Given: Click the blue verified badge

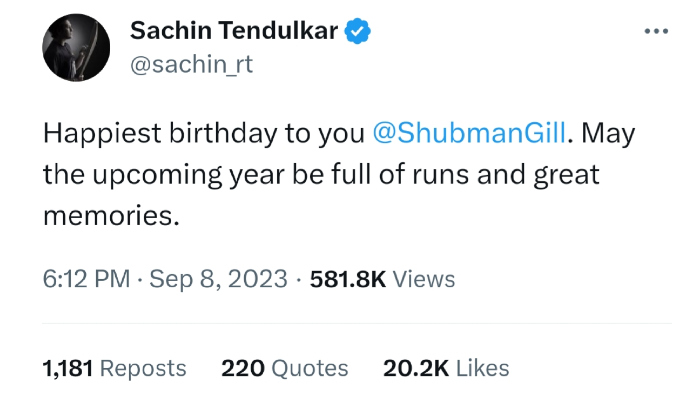Looking at the screenshot, I should pyautogui.click(x=359, y=31).
